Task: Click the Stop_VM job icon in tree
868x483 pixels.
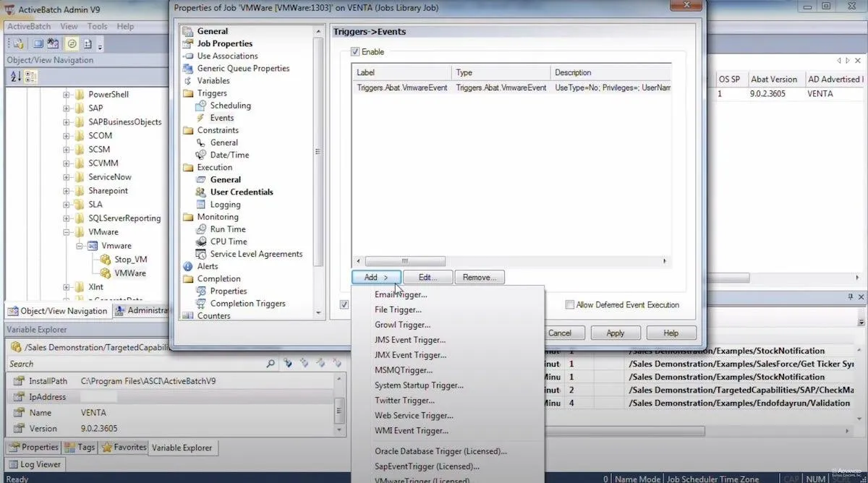Action: pyautogui.click(x=106, y=260)
